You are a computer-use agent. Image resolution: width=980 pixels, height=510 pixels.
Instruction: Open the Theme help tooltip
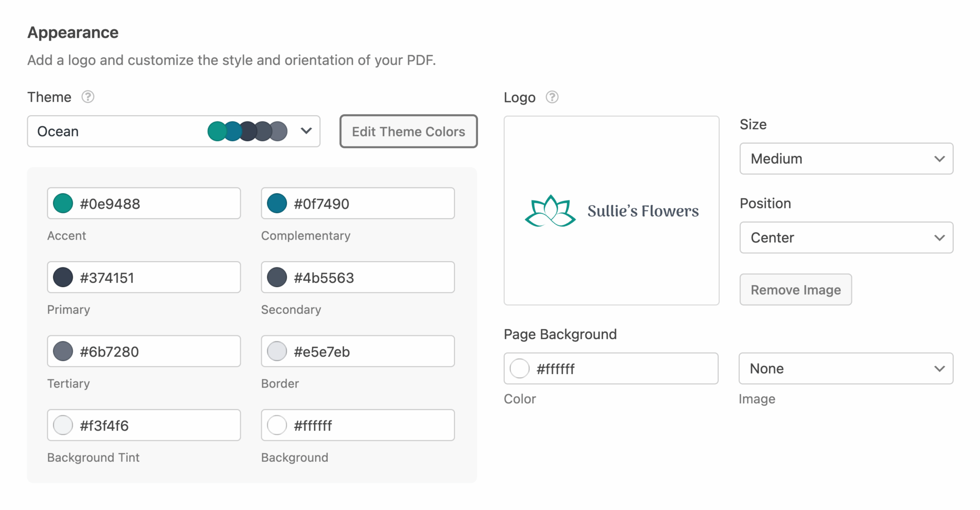(x=88, y=97)
